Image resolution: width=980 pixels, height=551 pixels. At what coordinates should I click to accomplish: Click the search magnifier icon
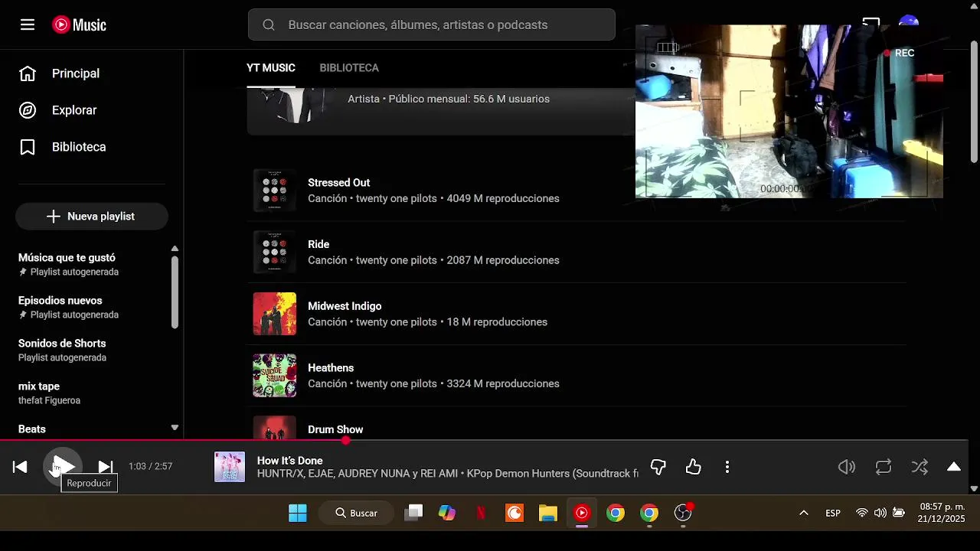pos(269,24)
